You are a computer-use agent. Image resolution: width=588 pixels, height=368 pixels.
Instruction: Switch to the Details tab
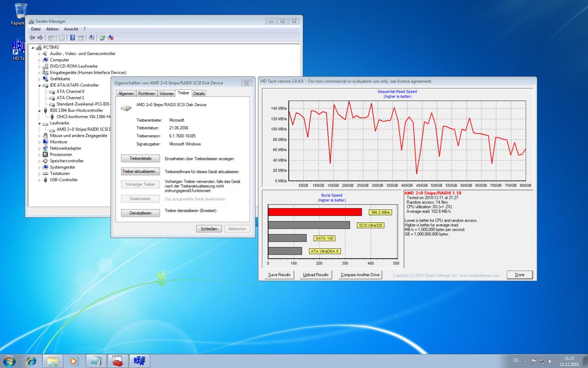pos(199,93)
